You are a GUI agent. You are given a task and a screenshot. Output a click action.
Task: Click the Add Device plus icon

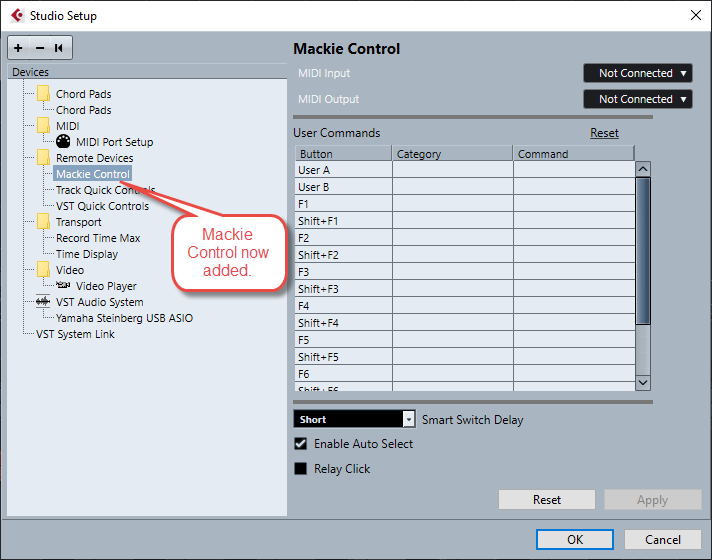pos(18,48)
